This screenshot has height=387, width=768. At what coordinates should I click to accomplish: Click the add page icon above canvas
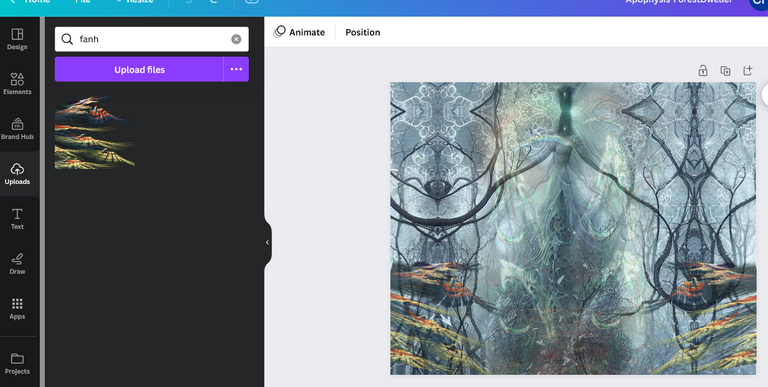pyautogui.click(x=747, y=71)
